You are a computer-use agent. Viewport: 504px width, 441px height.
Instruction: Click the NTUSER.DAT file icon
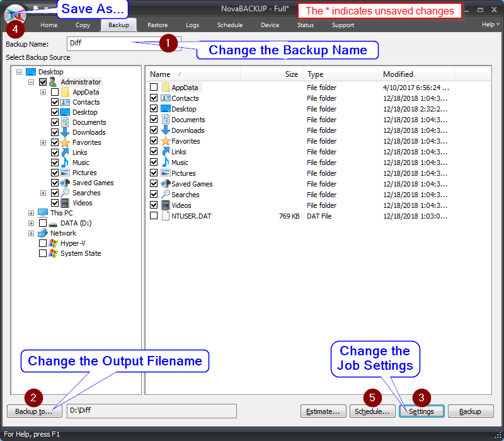pyautogui.click(x=166, y=215)
